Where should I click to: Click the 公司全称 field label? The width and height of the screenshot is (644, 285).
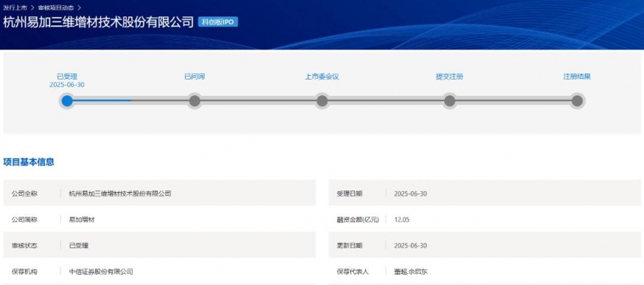[x=24, y=193]
